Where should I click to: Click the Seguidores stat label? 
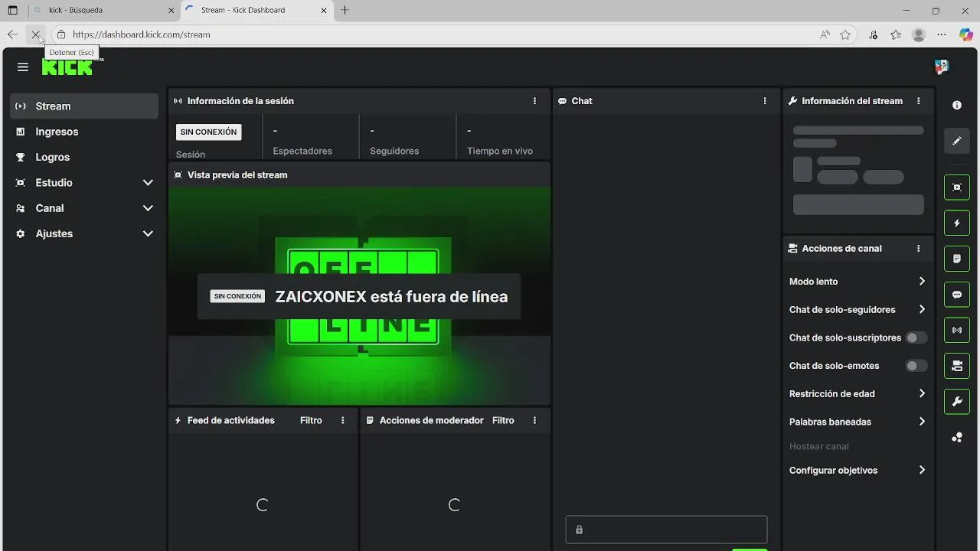point(394,151)
